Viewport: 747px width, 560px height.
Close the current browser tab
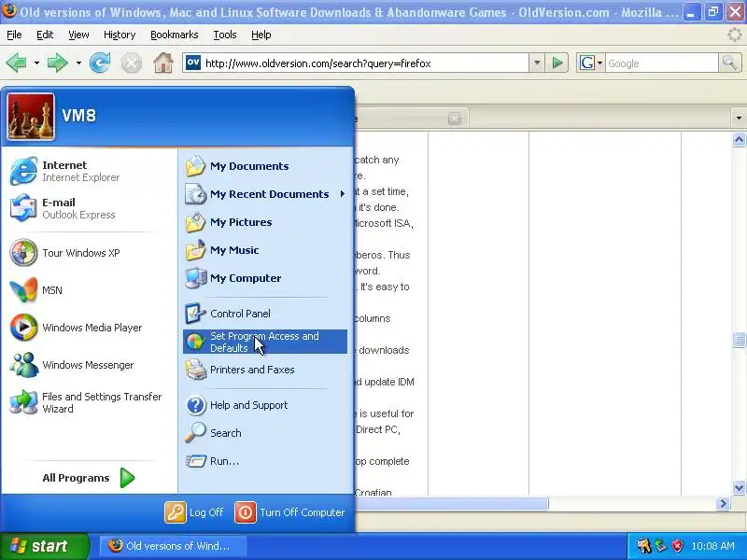tap(455, 119)
